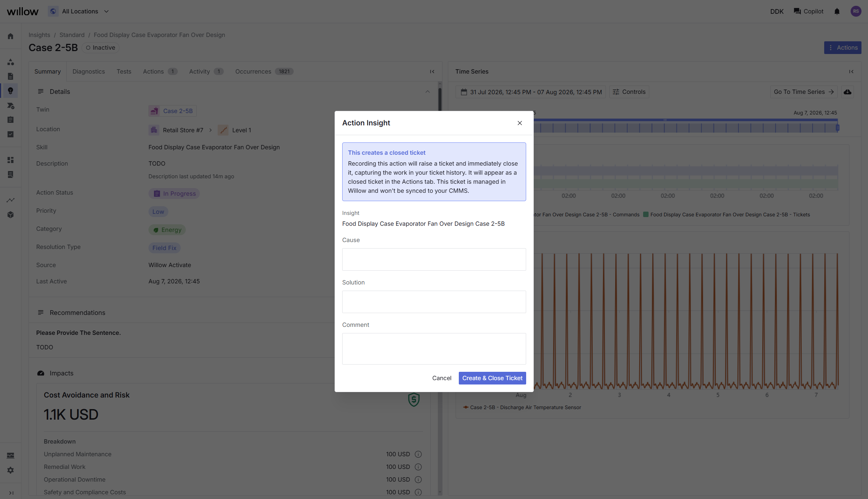Collapse the Time Series panel arrow
The height and width of the screenshot is (499, 868).
pos(851,71)
